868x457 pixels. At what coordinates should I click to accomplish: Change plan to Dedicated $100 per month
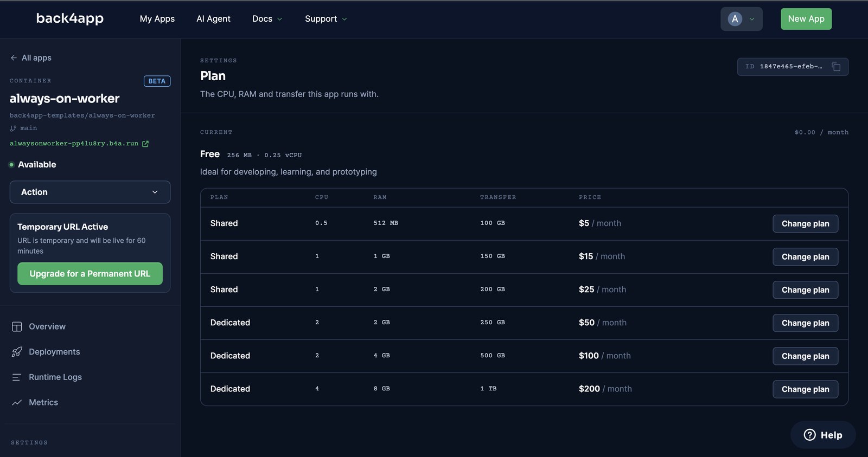coord(805,356)
